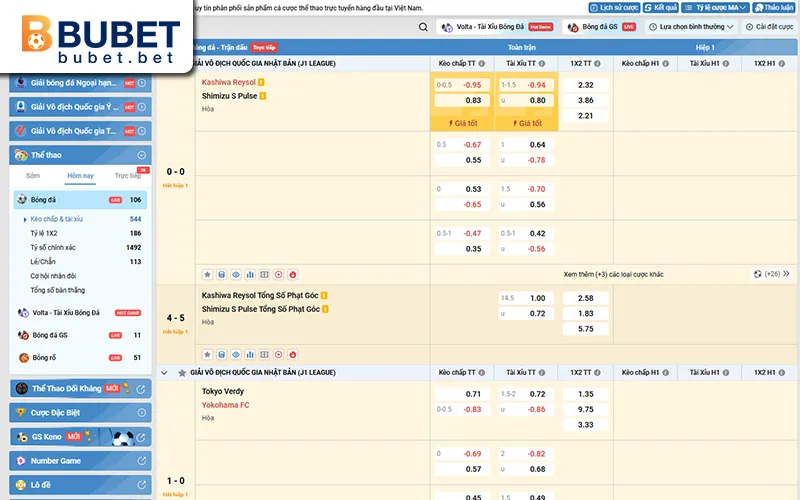Image resolution: width=800 pixels, height=500 pixels.
Task: Open Xem thêm (+3) các loại cược khác
Action: [613, 274]
